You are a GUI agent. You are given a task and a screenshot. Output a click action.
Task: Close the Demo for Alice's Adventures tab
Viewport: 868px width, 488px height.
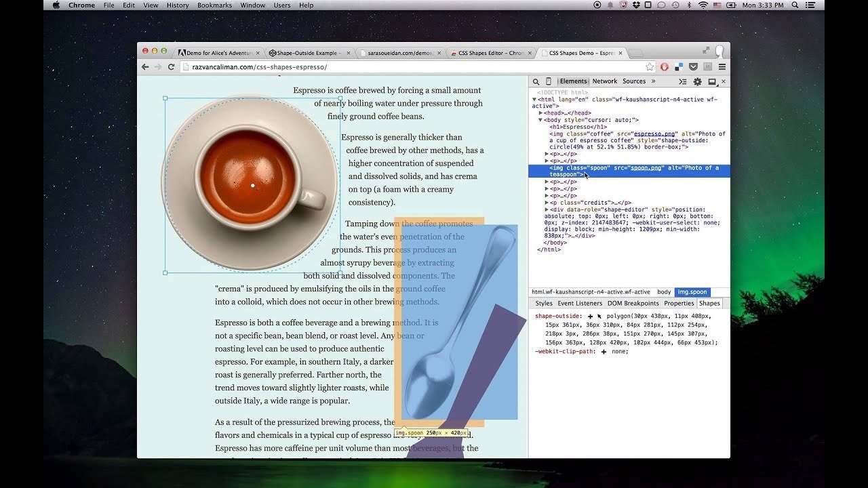click(x=258, y=53)
